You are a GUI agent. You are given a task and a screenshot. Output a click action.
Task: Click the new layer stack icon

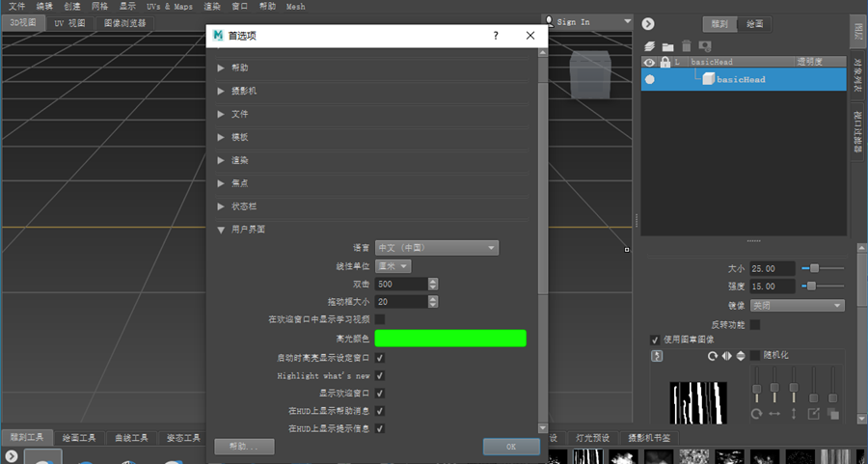pyautogui.click(x=650, y=46)
